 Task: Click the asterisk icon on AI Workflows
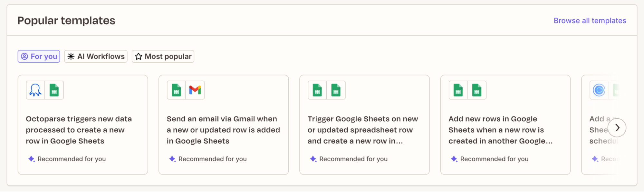(x=71, y=56)
